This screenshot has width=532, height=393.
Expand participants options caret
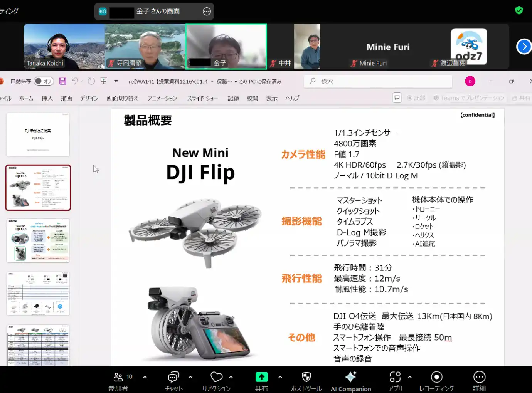(145, 377)
